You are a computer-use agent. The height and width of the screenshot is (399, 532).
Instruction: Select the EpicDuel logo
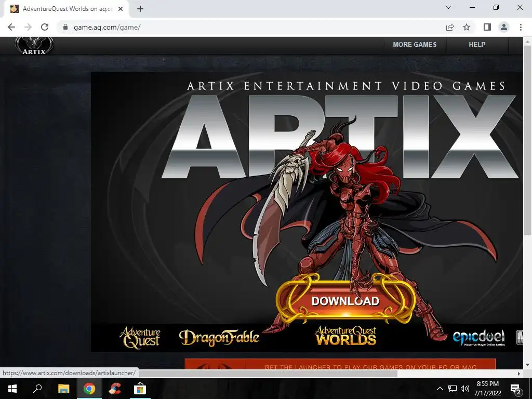click(478, 338)
